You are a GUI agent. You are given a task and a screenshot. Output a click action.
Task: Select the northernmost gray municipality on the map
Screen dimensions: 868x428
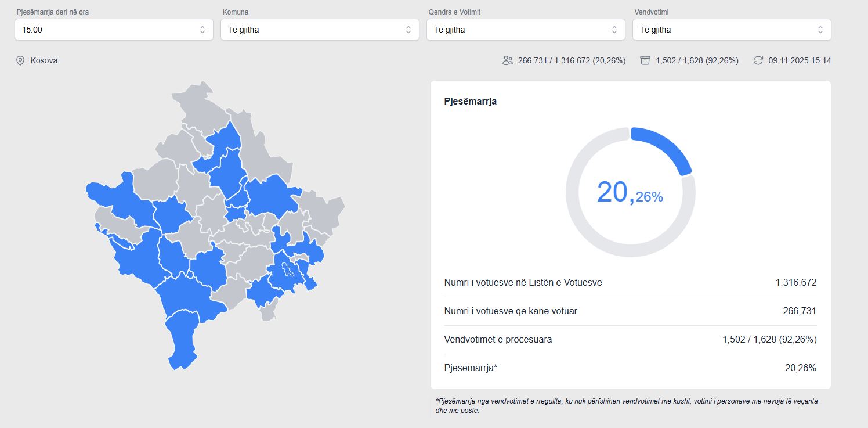(197, 102)
